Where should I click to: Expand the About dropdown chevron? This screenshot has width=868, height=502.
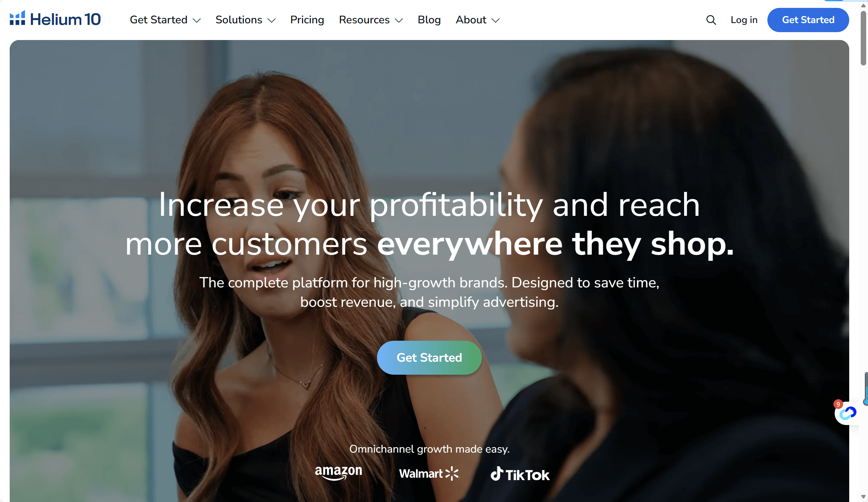[496, 20]
